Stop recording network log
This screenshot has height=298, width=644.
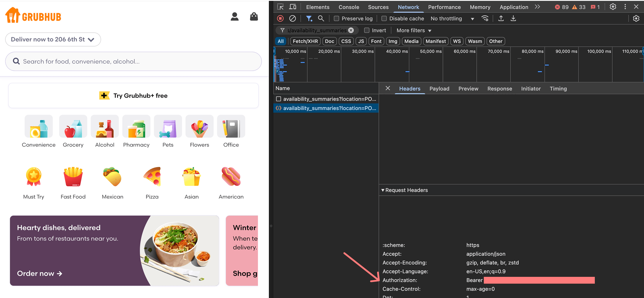coord(280,18)
